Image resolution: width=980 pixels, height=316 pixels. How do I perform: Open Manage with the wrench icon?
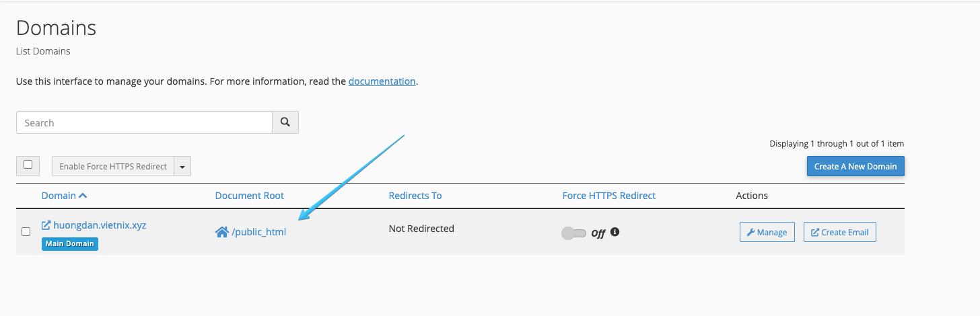point(767,233)
